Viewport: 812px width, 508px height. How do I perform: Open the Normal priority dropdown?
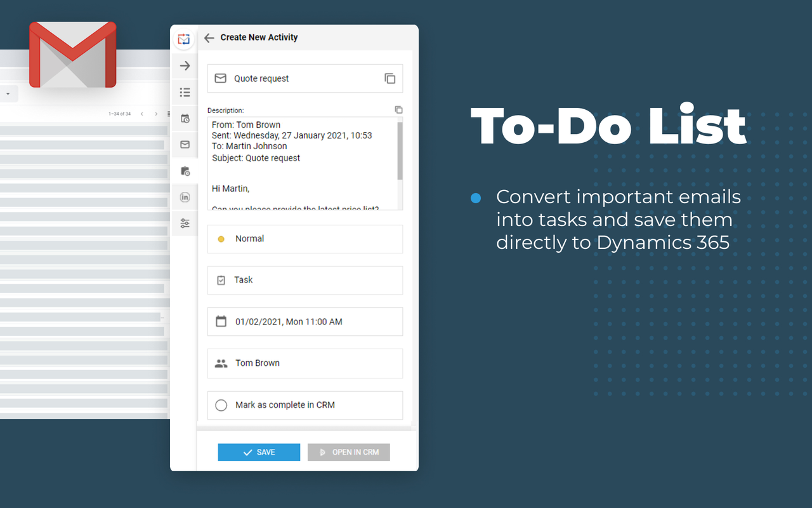coord(305,239)
